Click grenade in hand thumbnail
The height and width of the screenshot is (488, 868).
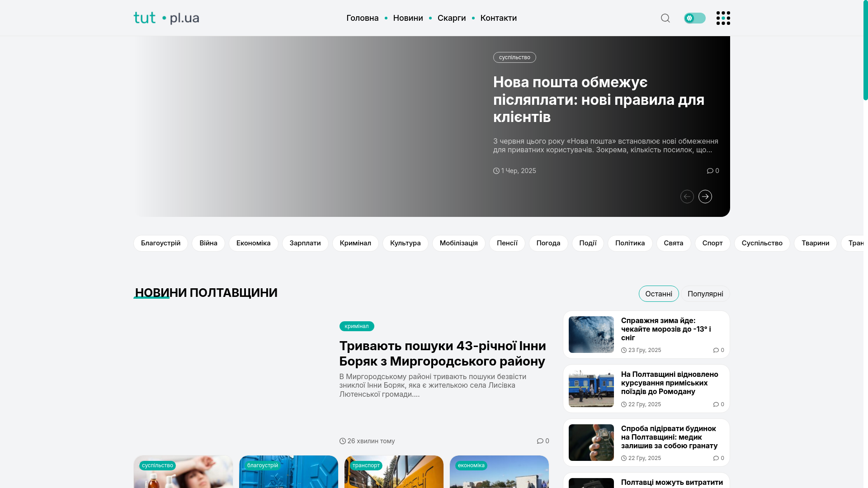click(591, 442)
